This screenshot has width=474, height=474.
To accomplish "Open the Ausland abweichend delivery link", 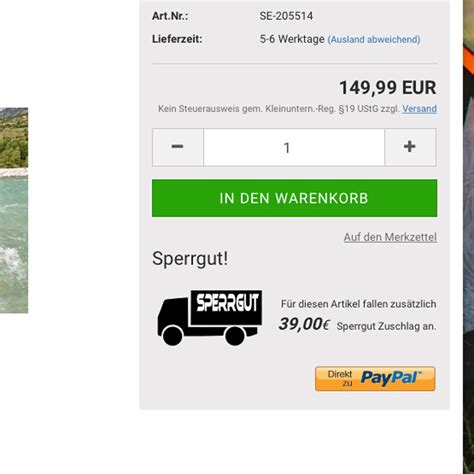I will click(x=374, y=40).
